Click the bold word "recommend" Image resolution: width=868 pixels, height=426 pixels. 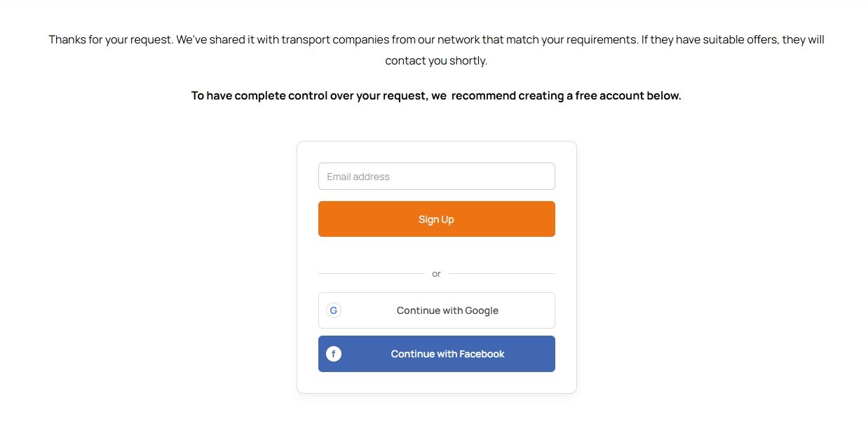pyautogui.click(x=483, y=96)
